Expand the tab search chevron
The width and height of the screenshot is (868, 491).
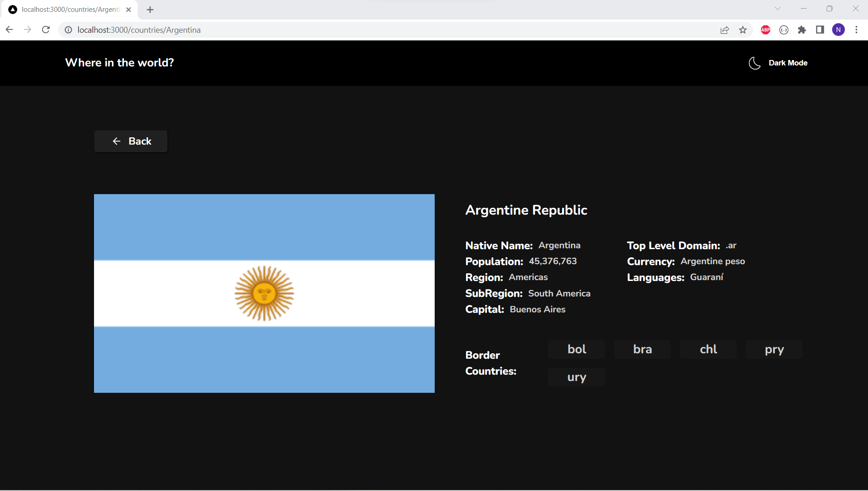point(778,9)
